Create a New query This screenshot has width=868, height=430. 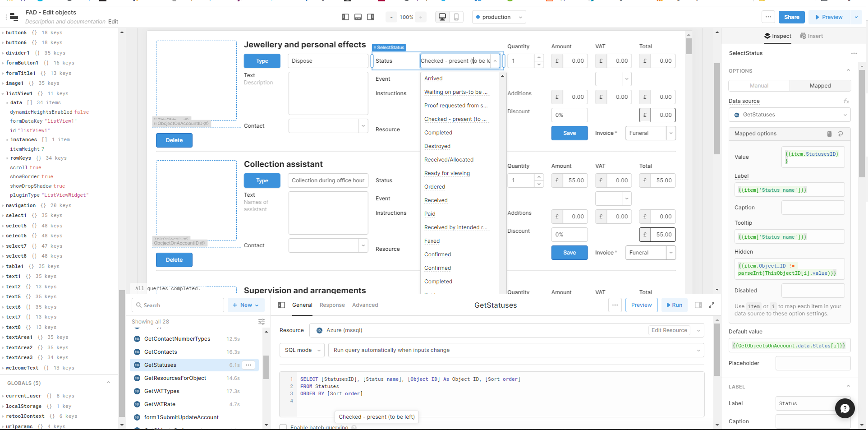[x=246, y=305]
